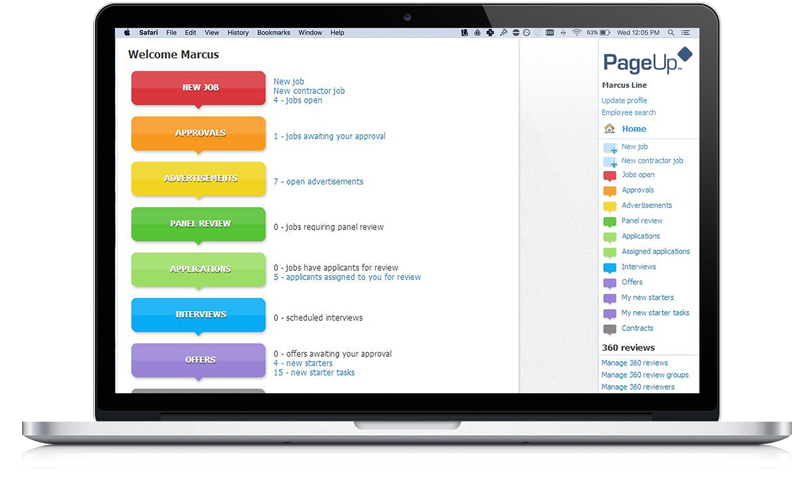Viewport: 812px width, 480px height.
Task: Open the Manage 360 review groups link
Action: point(645,375)
